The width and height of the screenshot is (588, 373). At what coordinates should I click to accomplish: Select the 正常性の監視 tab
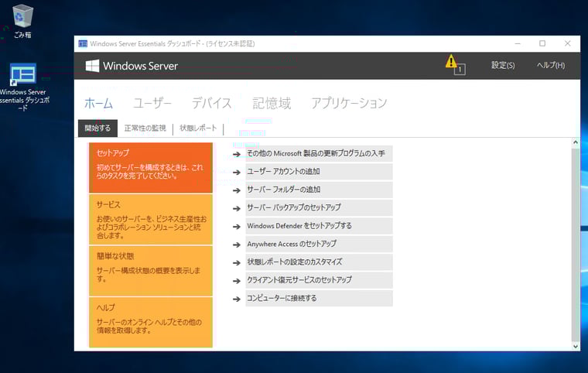(x=145, y=128)
